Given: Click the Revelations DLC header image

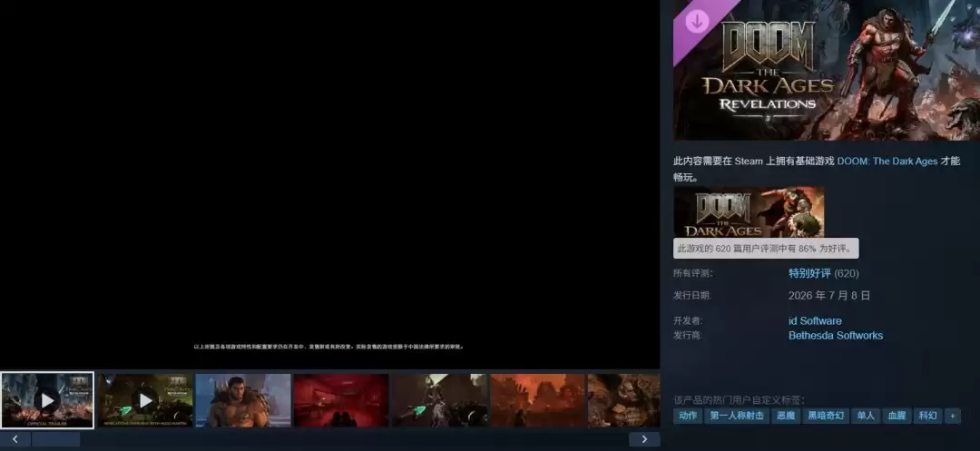Looking at the screenshot, I should pos(827,70).
